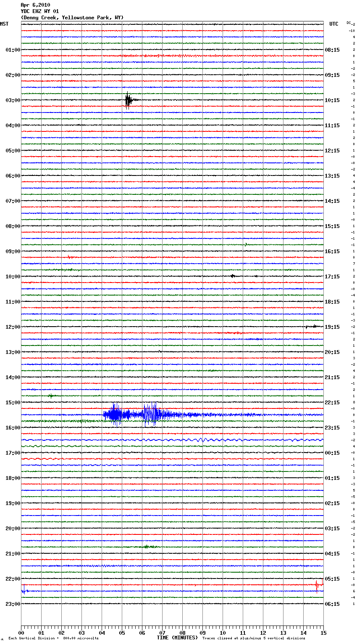Viewport: 357px width, 644px height.
Task: Click the '12:15' UTC time label
Action: (x=332, y=151)
